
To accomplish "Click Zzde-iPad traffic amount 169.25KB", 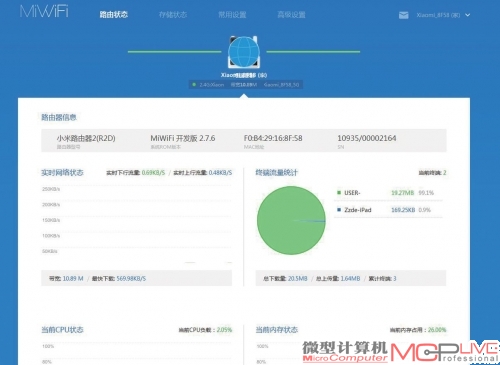I will [x=403, y=210].
